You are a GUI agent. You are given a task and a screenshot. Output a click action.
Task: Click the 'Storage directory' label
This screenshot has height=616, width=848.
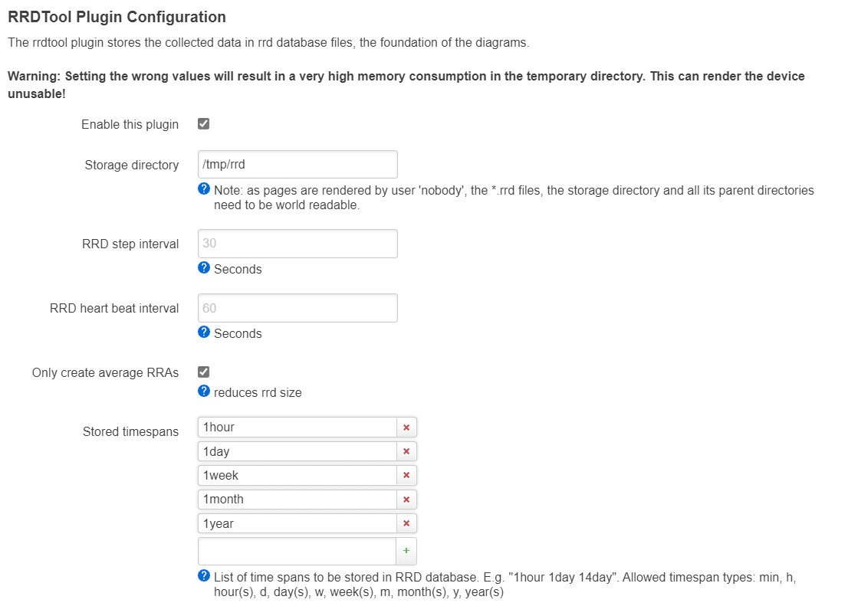click(131, 165)
